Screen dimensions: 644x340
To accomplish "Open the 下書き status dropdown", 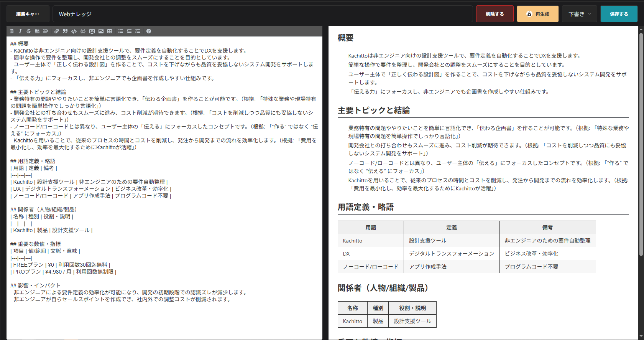I will coord(580,14).
